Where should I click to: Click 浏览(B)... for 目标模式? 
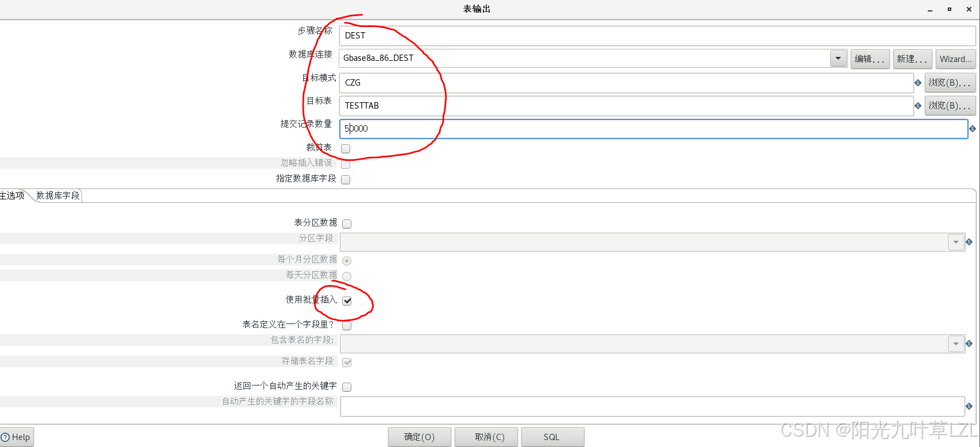click(950, 83)
